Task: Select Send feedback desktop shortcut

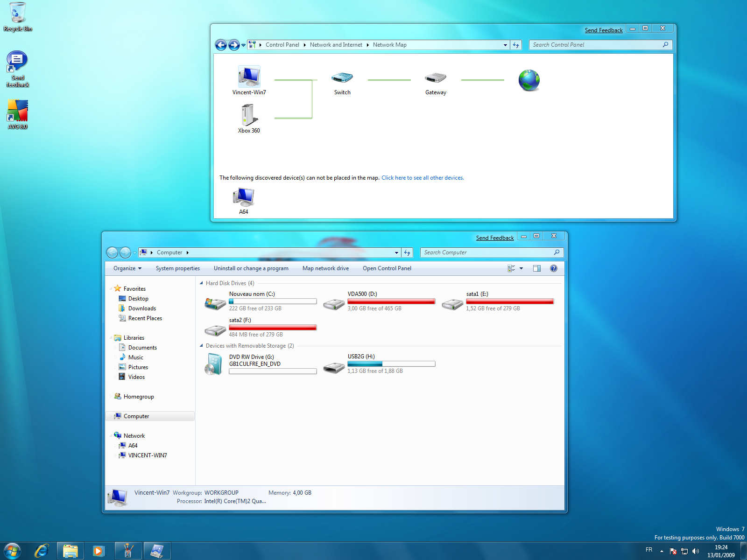Action: (x=18, y=69)
